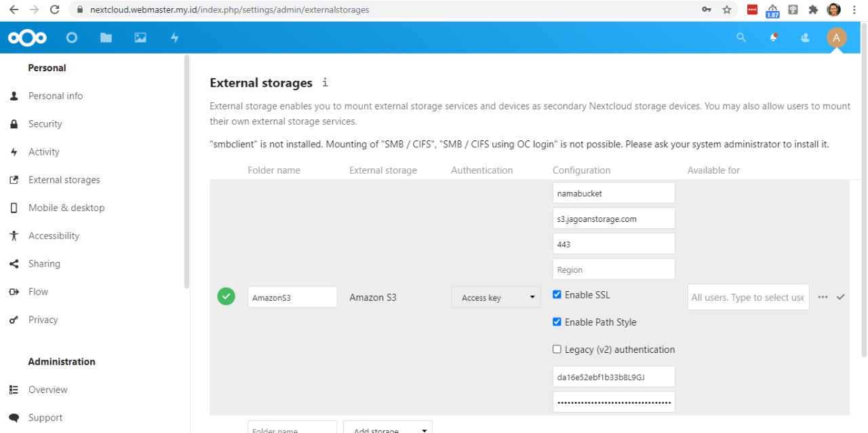The width and height of the screenshot is (868, 433).
Task: Click the site lock padlock icon
Action: (80, 10)
